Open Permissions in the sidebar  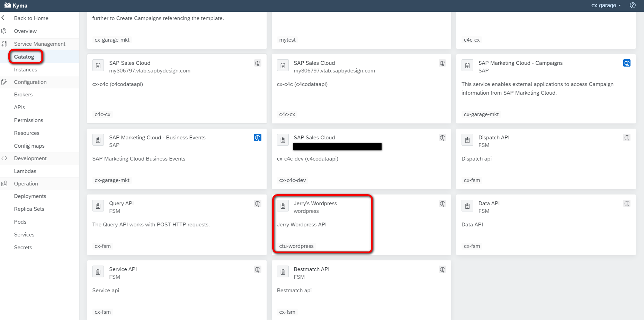coord(28,120)
